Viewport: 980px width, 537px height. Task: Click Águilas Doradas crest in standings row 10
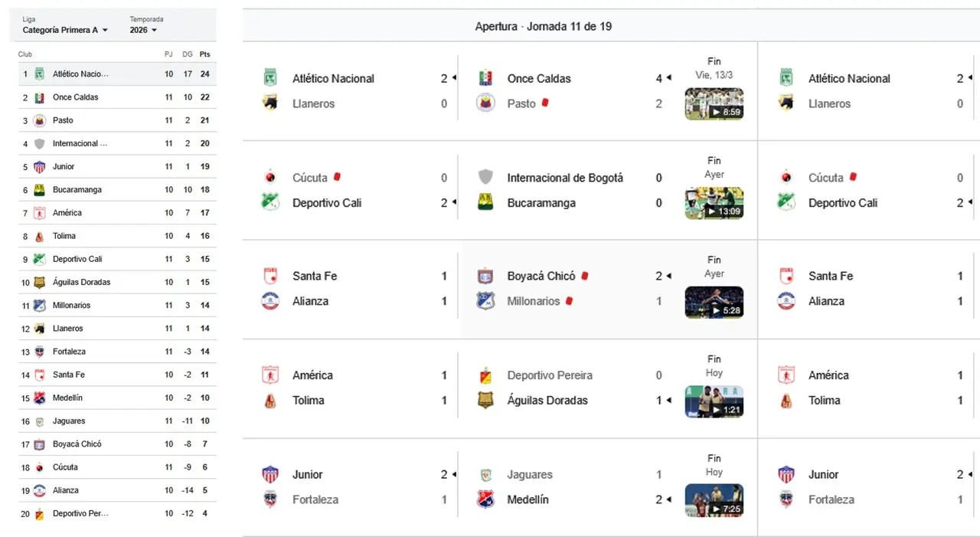(40, 283)
